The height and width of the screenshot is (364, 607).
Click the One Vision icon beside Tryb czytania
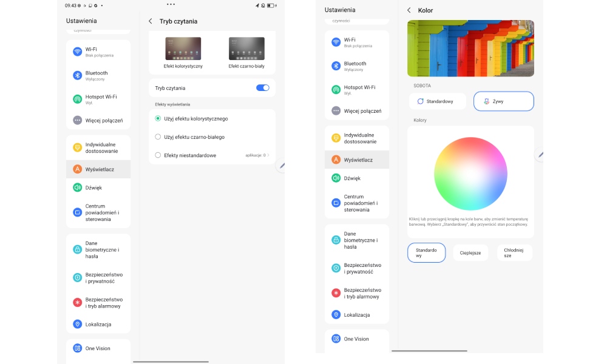[77, 348]
